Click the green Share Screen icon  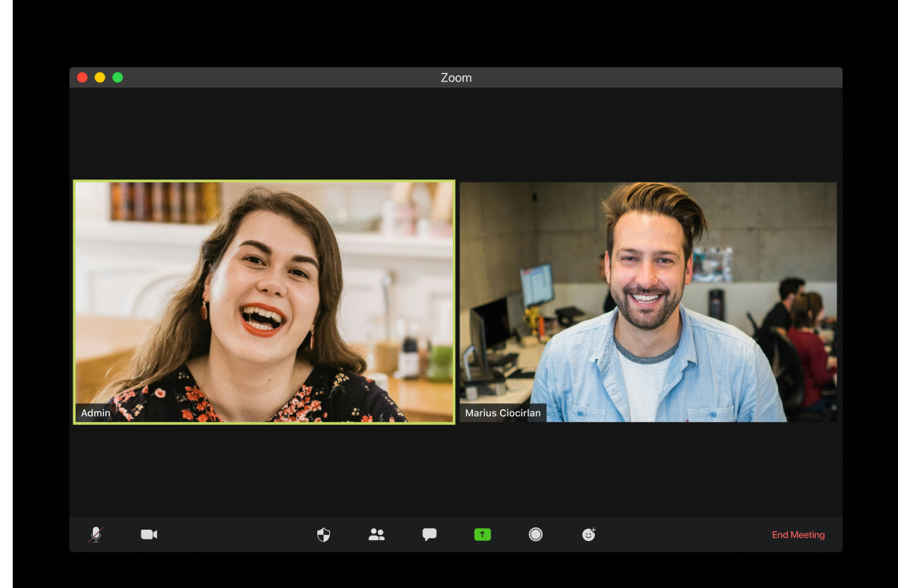[483, 534]
